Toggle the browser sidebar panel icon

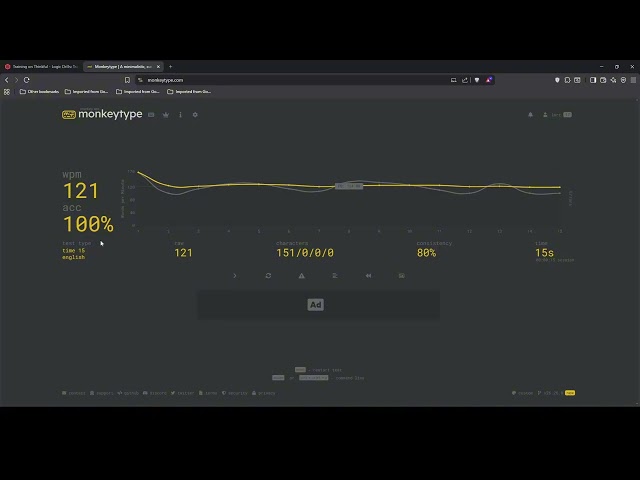pyautogui.click(x=593, y=80)
